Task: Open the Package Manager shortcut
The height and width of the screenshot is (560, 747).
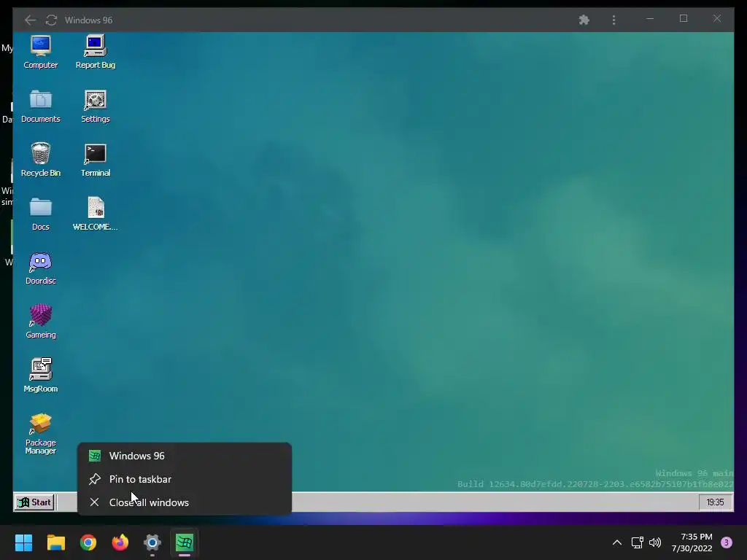Action: coord(41,434)
